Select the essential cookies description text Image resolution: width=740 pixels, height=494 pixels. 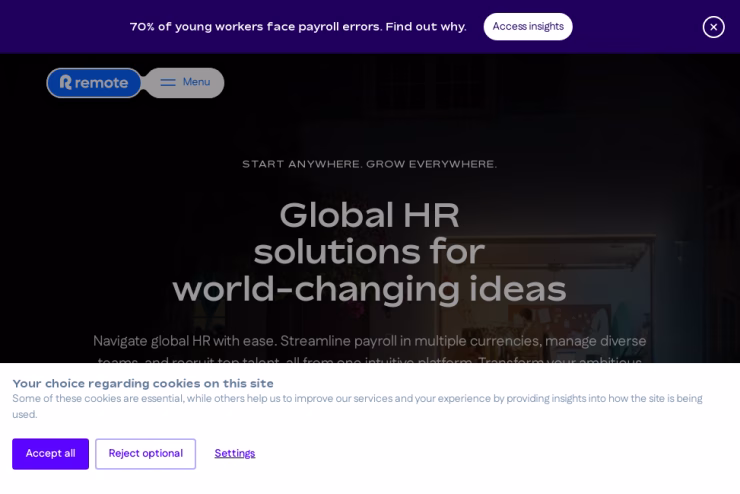tap(357, 406)
